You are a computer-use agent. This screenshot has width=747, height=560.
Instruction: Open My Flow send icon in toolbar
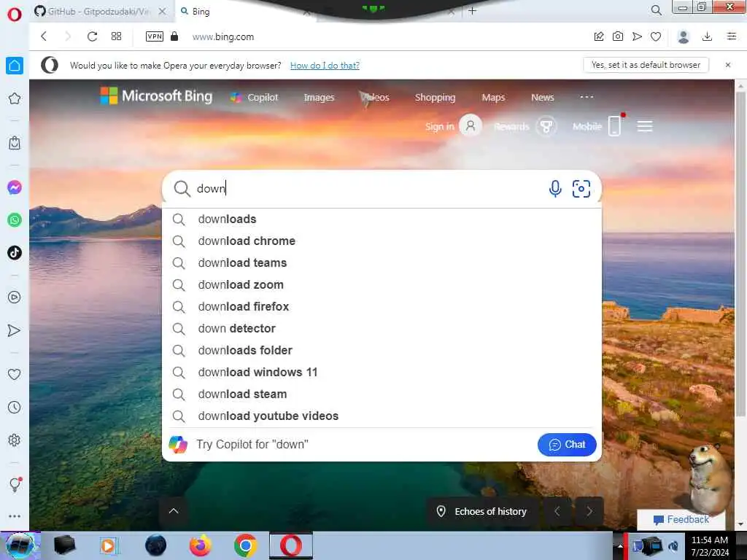point(636,36)
